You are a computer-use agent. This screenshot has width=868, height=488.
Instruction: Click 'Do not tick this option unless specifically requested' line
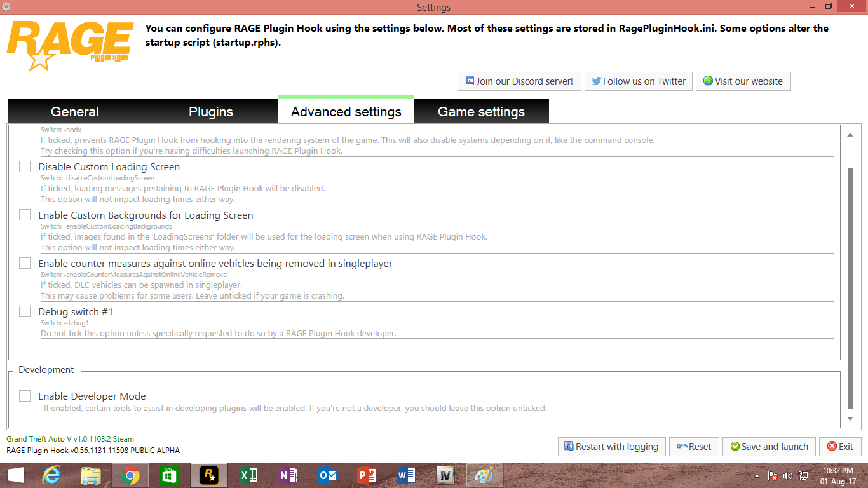[219, 333]
